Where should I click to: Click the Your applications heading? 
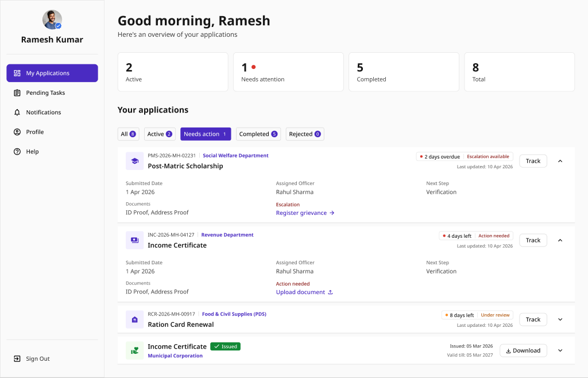click(153, 110)
